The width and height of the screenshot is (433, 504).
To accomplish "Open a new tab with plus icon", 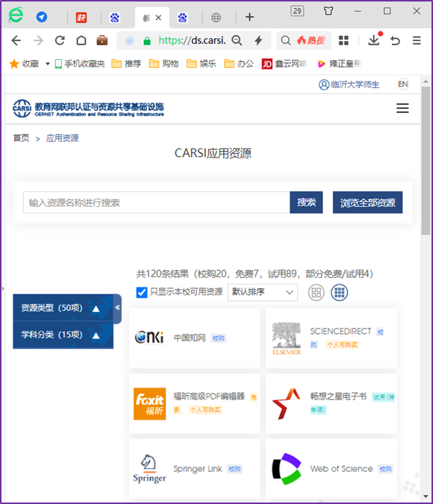I will coord(249,17).
